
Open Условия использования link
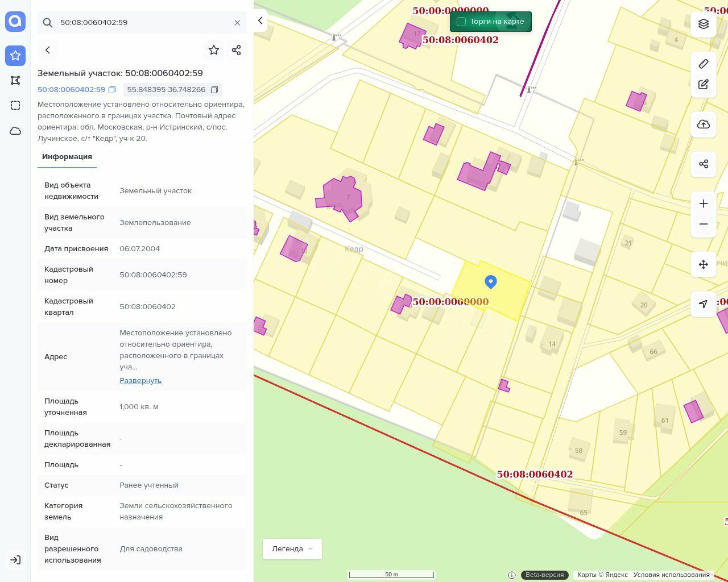click(671, 575)
